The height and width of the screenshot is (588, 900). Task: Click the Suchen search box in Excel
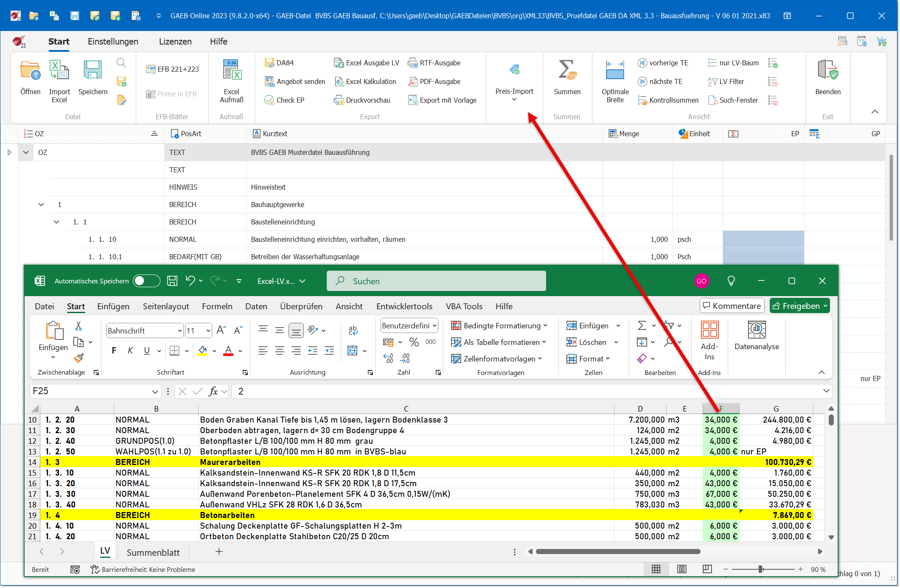coord(436,281)
